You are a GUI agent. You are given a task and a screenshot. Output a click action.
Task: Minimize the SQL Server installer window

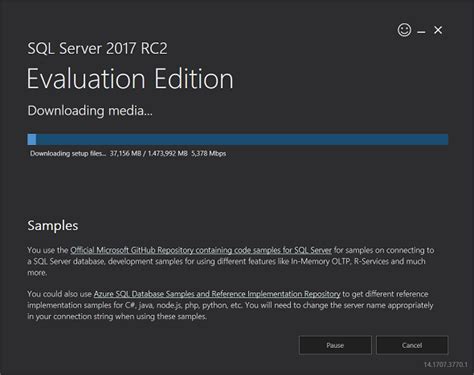[x=421, y=32]
